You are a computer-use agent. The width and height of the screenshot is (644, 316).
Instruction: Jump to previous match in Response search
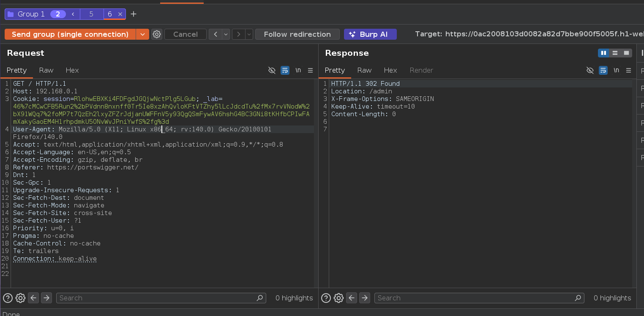(352, 298)
